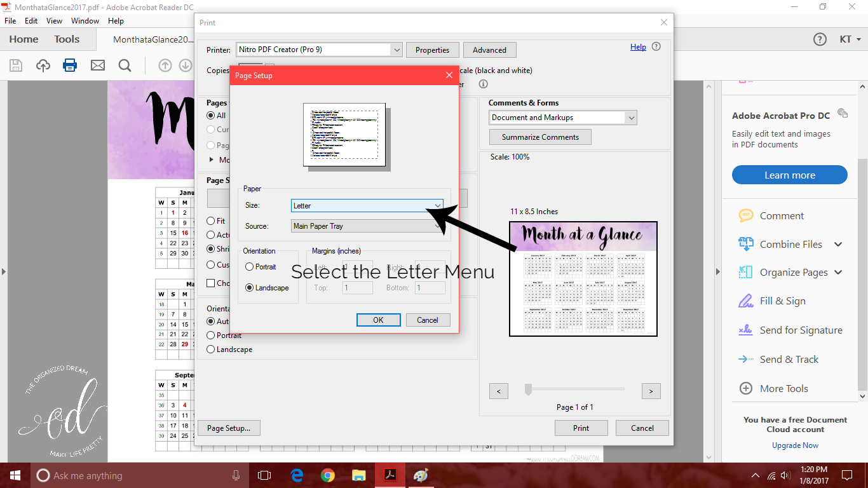
Task: Enable Landscape orientation in Page Setup
Action: tap(250, 287)
